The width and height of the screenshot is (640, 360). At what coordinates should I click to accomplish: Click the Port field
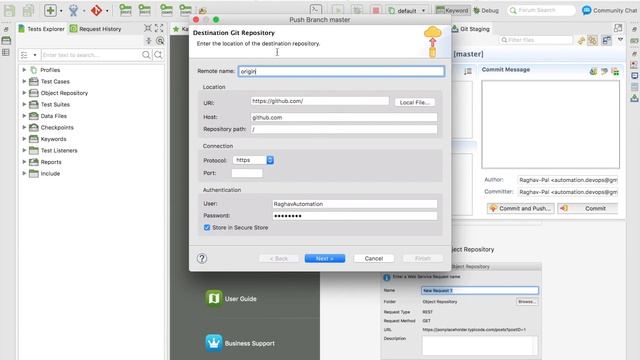click(247, 173)
